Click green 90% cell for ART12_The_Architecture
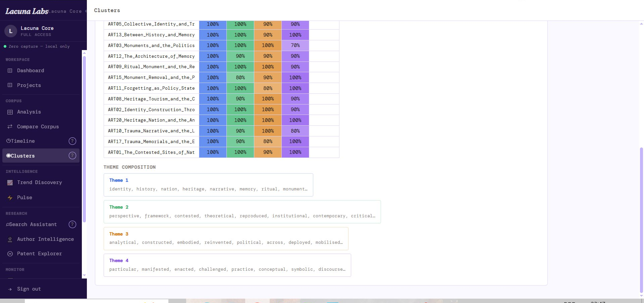 tap(240, 56)
